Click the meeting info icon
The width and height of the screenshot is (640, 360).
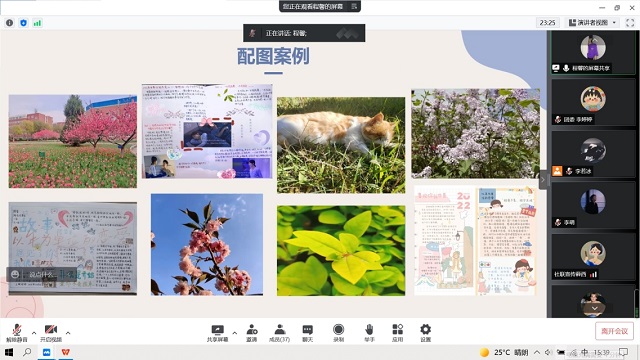9,23
